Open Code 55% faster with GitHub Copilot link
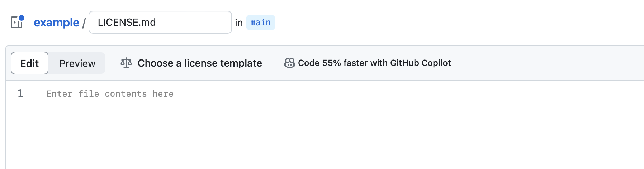644x169 pixels. pyautogui.click(x=374, y=63)
